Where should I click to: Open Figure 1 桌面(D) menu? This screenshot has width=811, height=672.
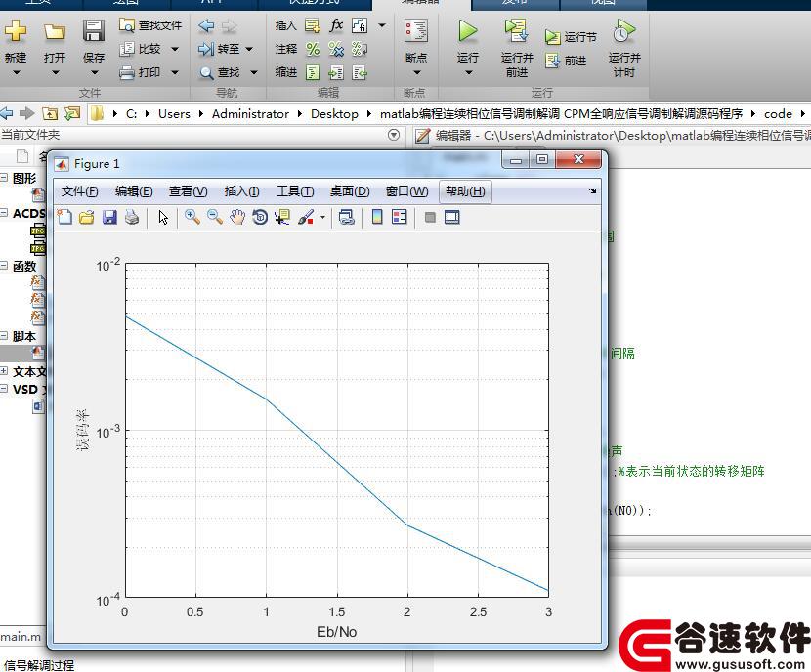[x=350, y=191]
